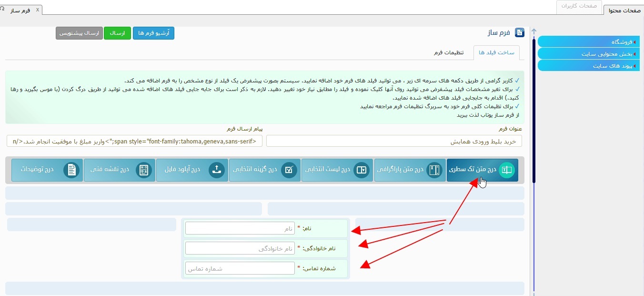Focus the شماره تماس phone input
The width and height of the screenshot is (644, 296).
point(240,269)
